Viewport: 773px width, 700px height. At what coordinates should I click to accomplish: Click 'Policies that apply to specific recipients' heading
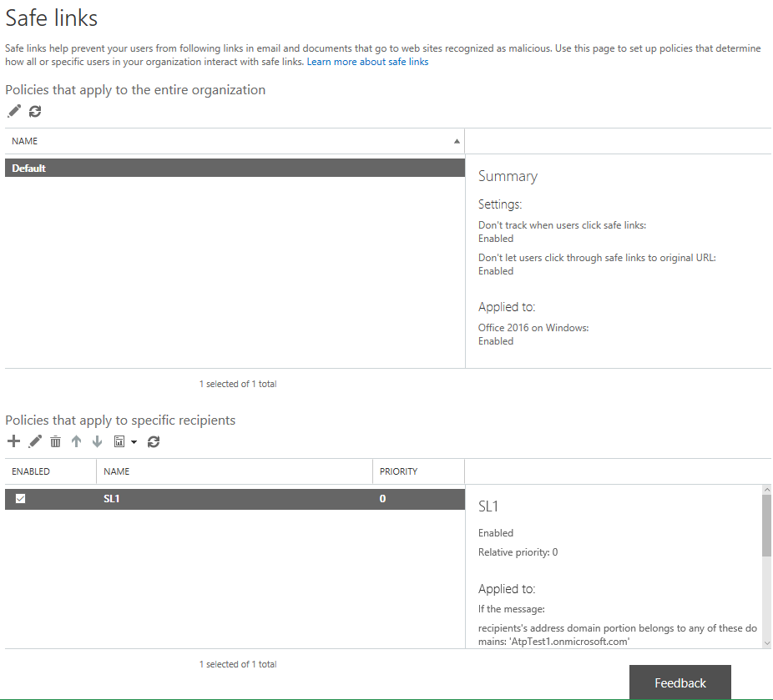120,421
